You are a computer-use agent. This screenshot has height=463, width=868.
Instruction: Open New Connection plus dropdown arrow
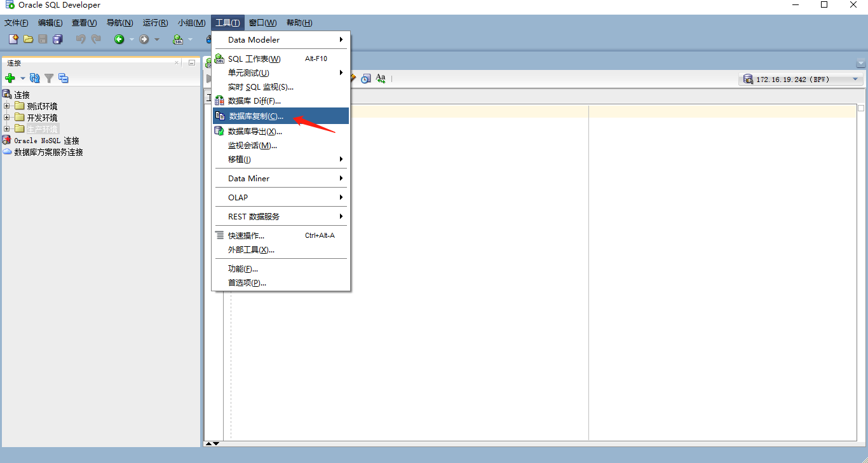23,78
